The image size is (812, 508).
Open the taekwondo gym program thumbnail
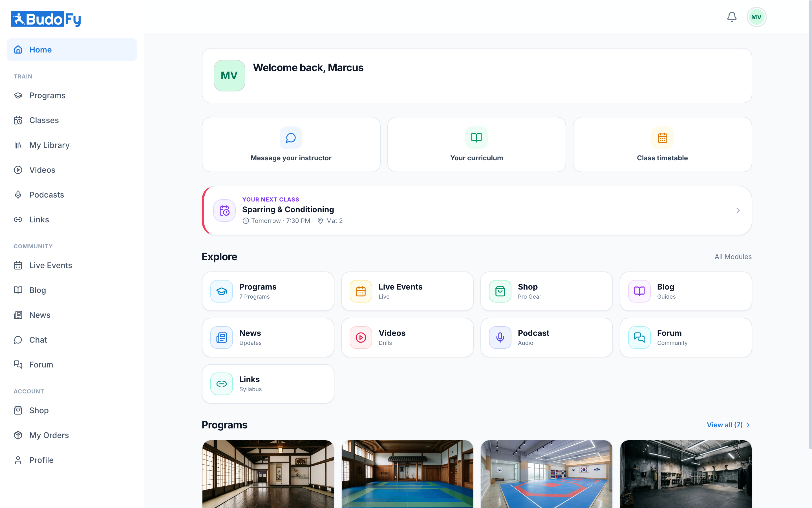click(547, 474)
